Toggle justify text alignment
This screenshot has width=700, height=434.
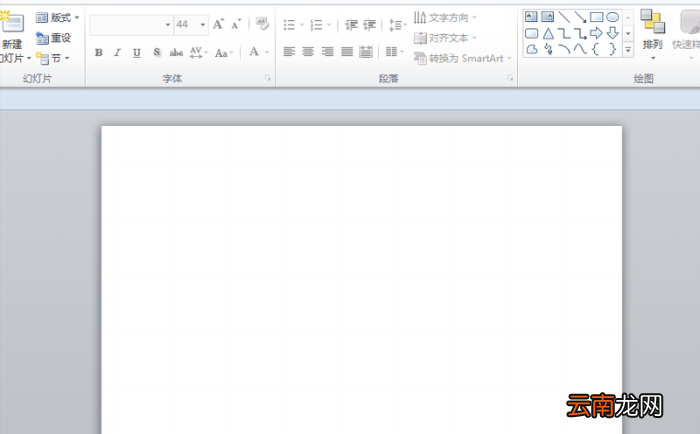(347, 52)
